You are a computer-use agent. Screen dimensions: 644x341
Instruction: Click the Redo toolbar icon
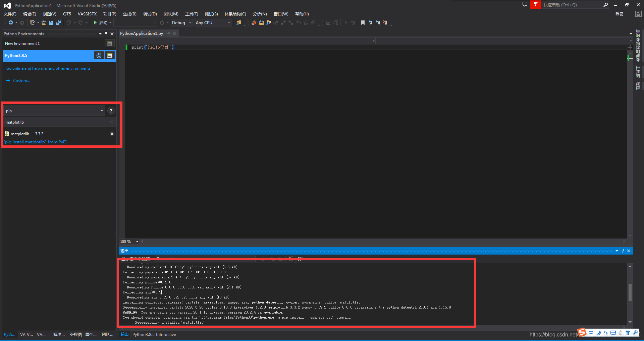pyautogui.click(x=80, y=23)
